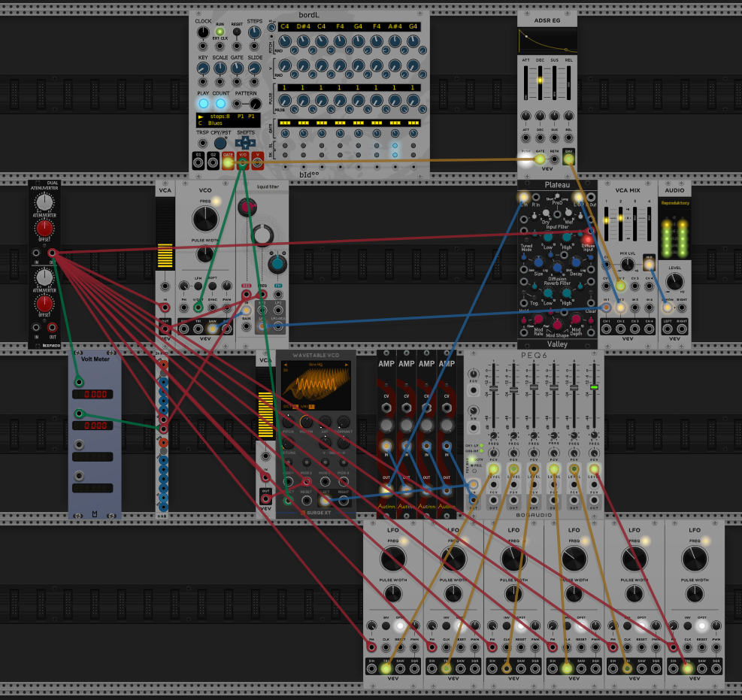Toggle the INV switch on the leftmost LFO
Image resolution: width=742 pixels, height=700 pixels.
[386, 626]
